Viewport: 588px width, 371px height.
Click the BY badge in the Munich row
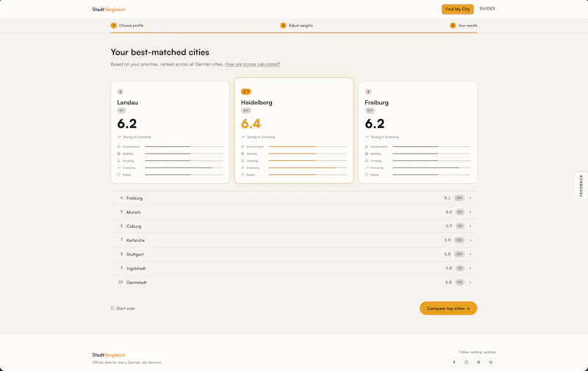[x=460, y=212]
